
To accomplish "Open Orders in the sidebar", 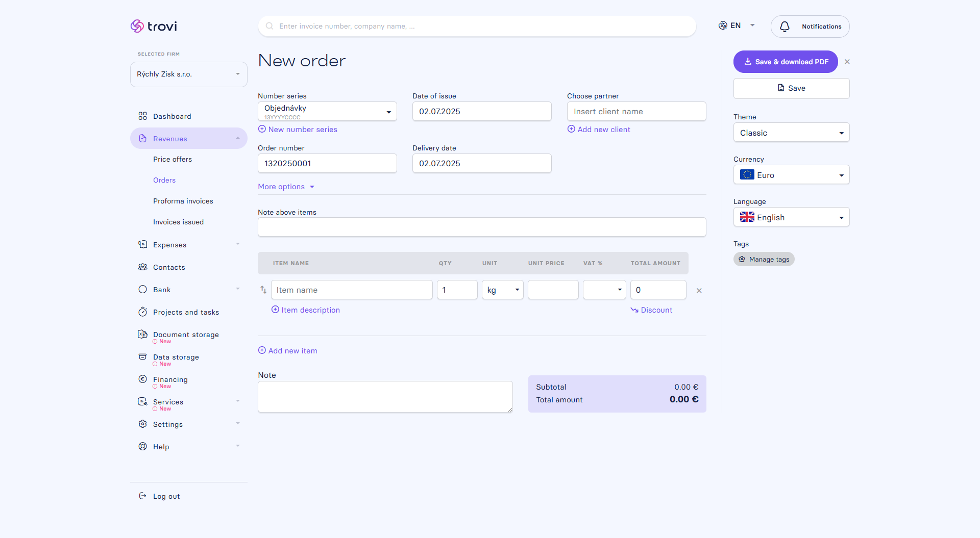I will click(164, 180).
